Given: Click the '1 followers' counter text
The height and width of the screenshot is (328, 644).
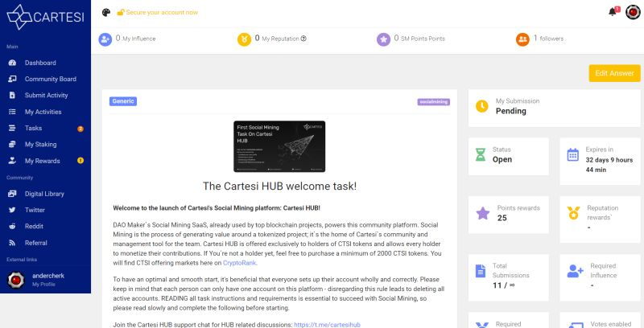Looking at the screenshot, I should (x=548, y=39).
